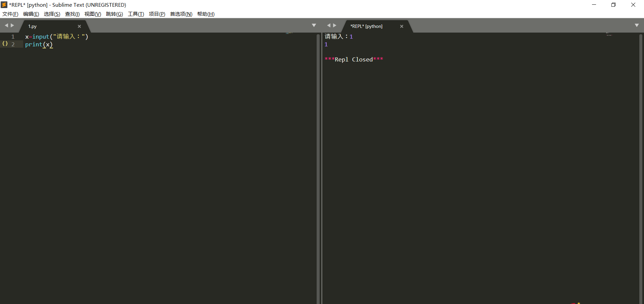Image resolution: width=644 pixels, height=304 pixels.
Task: Click the bracket marker icon in gutter
Action: point(5,44)
